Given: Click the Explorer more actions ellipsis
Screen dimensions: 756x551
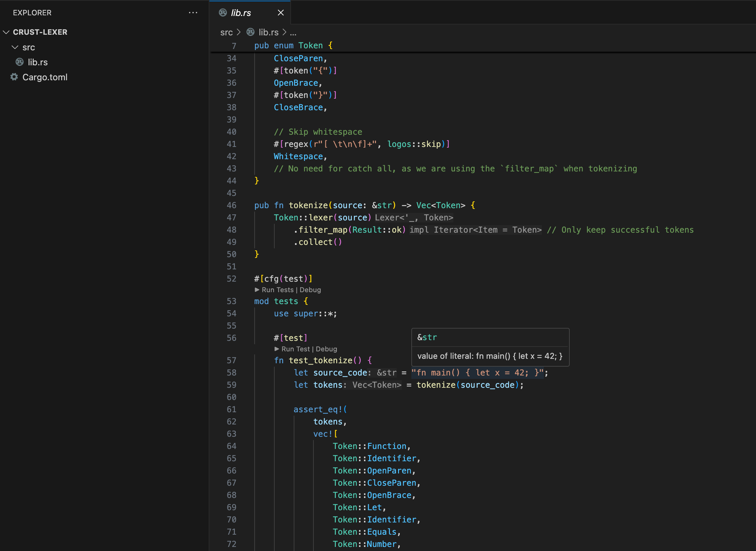Looking at the screenshot, I should [x=193, y=13].
